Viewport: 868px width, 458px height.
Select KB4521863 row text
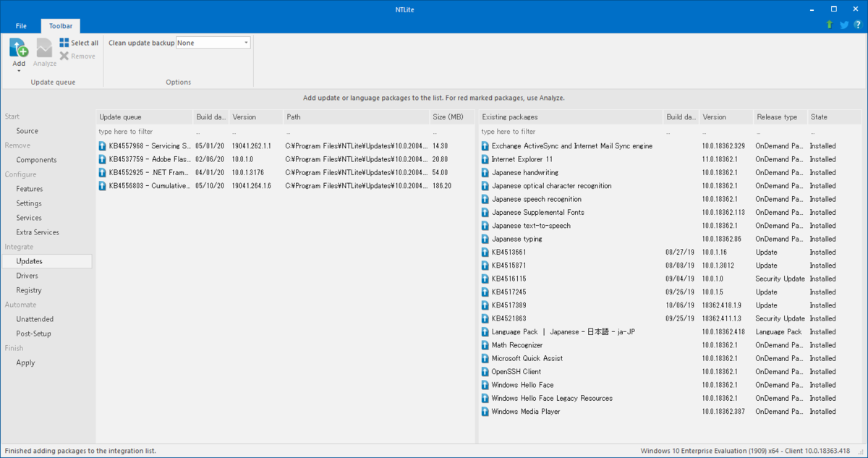(x=509, y=318)
